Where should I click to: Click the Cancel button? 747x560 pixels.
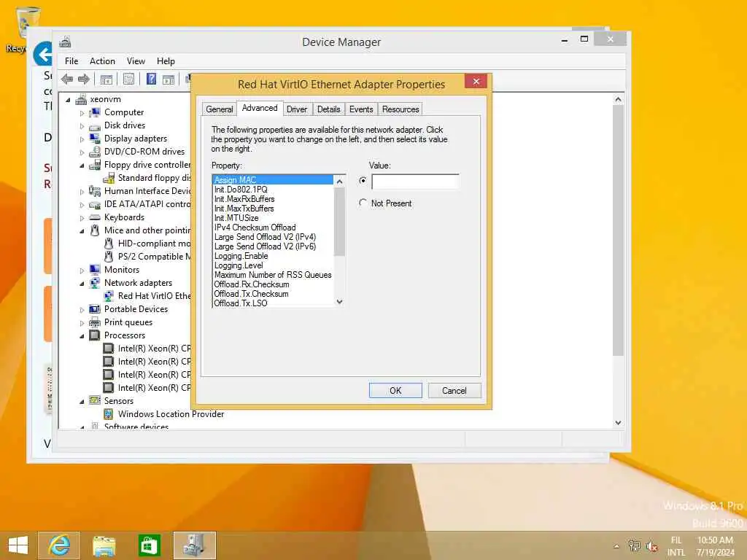point(454,391)
